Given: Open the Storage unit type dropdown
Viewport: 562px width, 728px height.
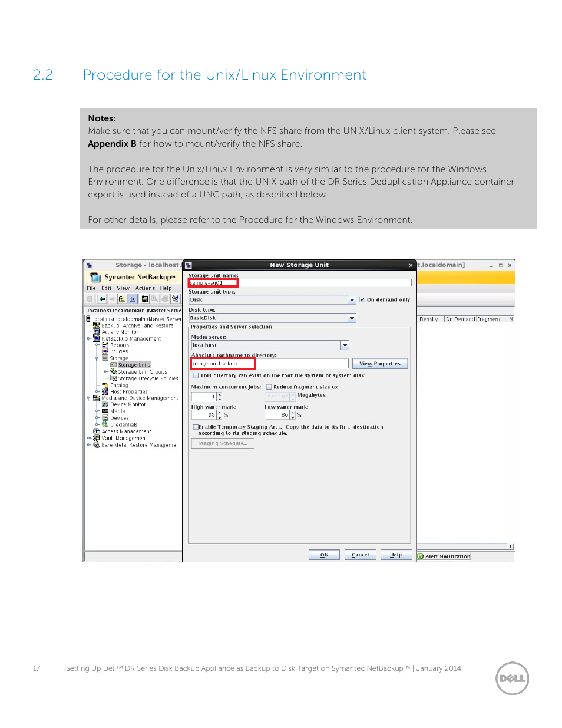Looking at the screenshot, I should pos(352,300).
